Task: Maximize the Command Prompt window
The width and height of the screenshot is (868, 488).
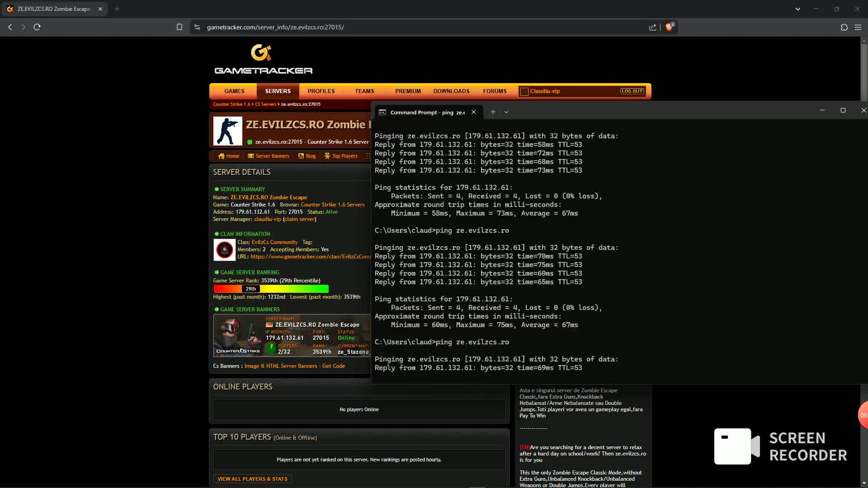Action: coord(843,110)
